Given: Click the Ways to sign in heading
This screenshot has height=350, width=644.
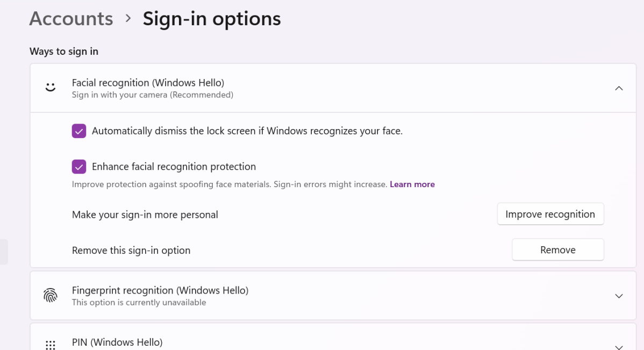Looking at the screenshot, I should [x=64, y=52].
